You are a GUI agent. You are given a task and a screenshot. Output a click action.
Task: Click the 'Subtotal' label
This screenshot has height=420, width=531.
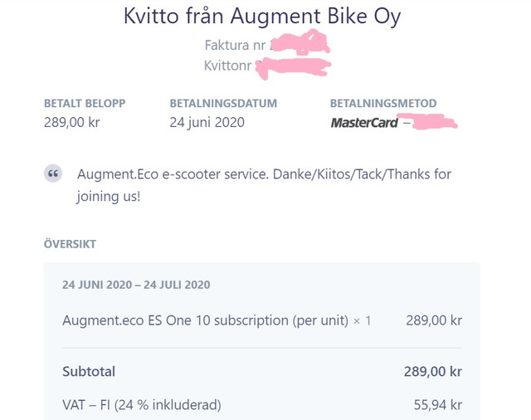[89, 372]
